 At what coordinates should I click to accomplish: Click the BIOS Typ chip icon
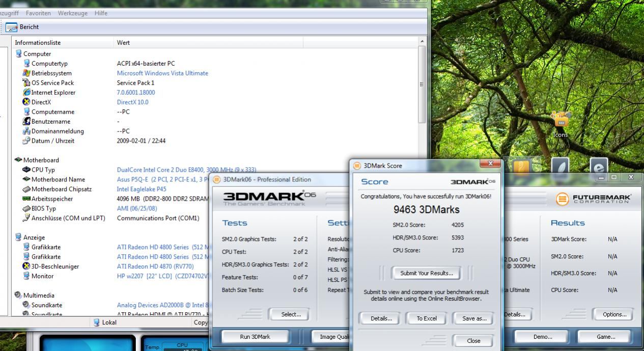coord(27,208)
